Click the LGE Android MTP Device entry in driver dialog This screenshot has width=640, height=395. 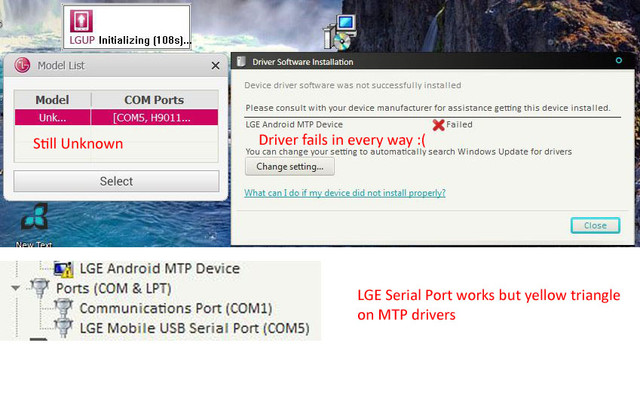click(294, 124)
